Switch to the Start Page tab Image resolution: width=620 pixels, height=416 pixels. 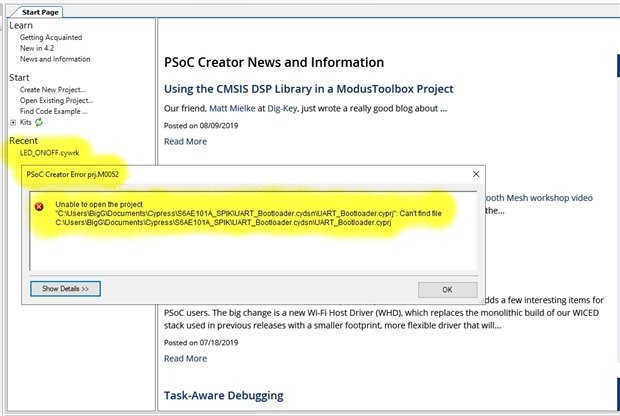pyautogui.click(x=40, y=12)
